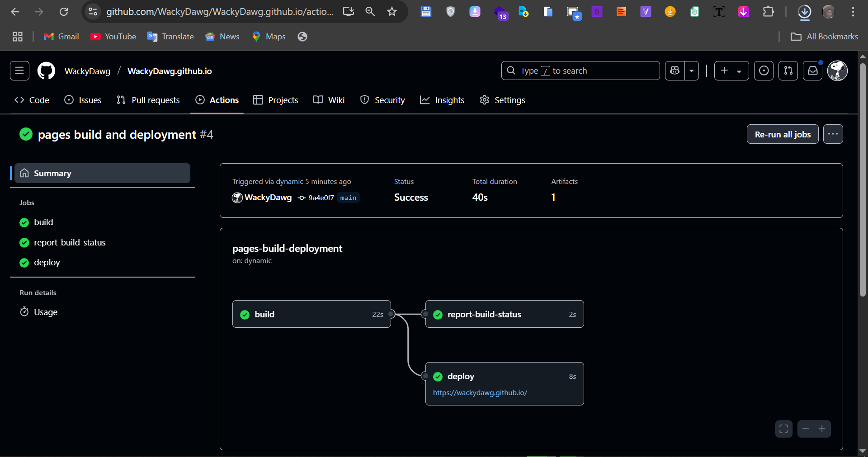Open Gmail bookmark
This screenshot has width=868, height=457.
[61, 37]
